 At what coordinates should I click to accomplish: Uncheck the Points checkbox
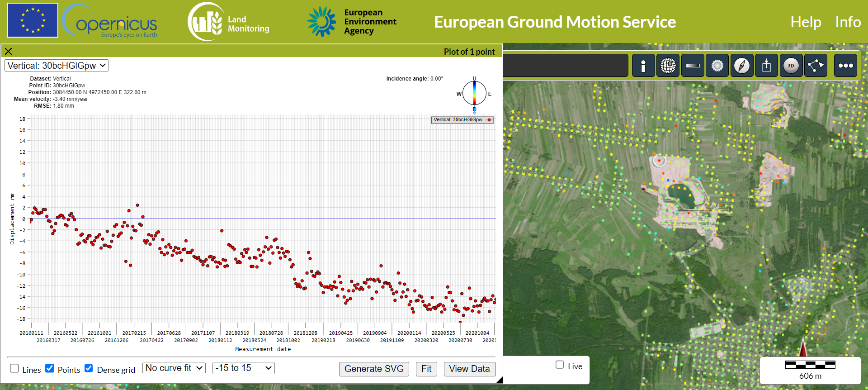(50, 368)
